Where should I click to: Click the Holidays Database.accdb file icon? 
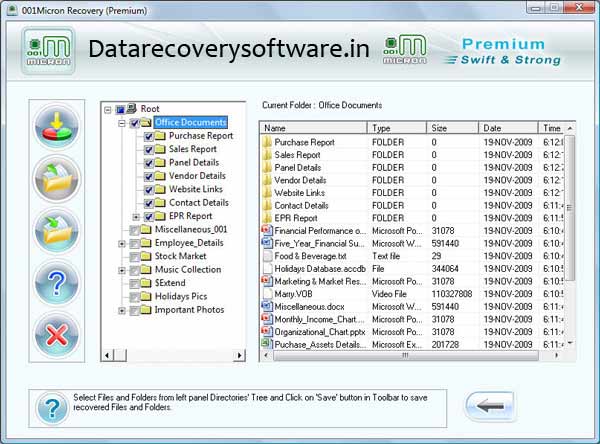pos(267,268)
